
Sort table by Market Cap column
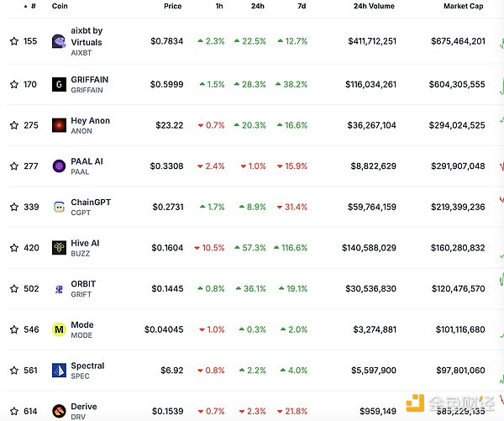click(463, 6)
